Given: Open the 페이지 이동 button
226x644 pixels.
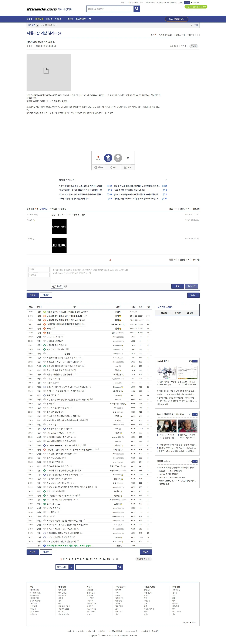Looking at the screenshot, I should 144,559.
